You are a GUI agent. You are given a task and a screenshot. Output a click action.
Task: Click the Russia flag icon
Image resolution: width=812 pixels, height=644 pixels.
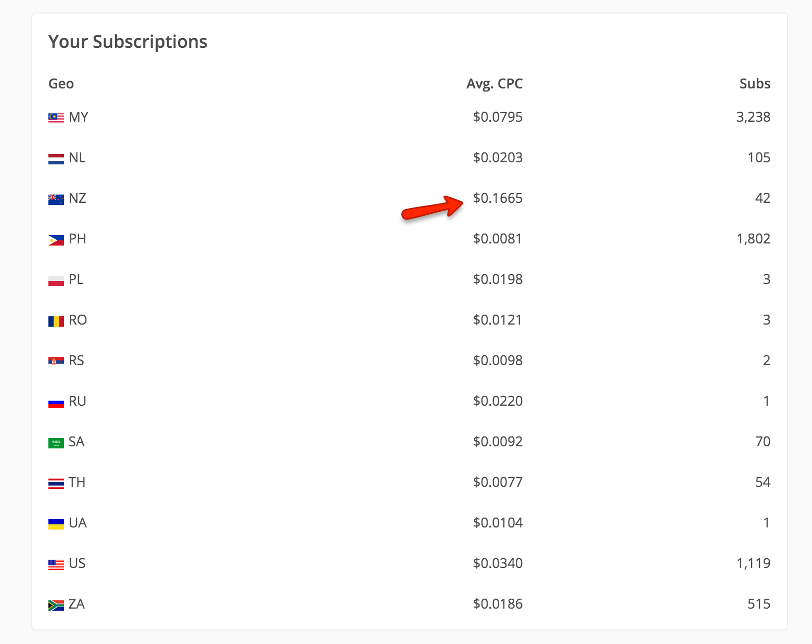point(56,402)
